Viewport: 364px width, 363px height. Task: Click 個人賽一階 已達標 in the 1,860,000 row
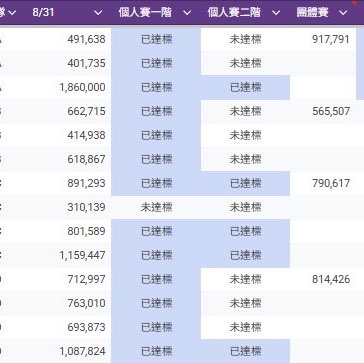click(156, 87)
